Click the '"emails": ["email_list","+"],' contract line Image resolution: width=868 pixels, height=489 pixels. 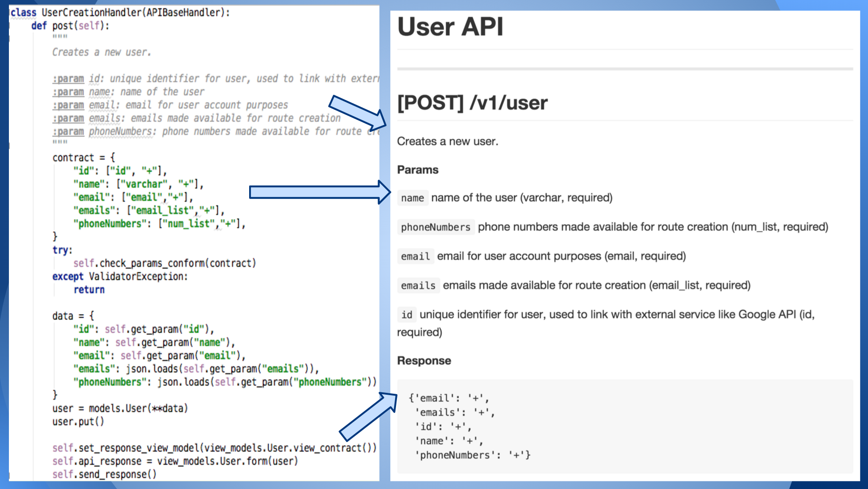149,210
